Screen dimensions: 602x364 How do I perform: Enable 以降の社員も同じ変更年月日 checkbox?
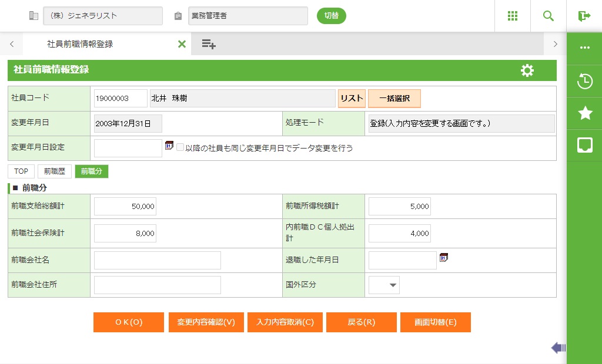180,148
